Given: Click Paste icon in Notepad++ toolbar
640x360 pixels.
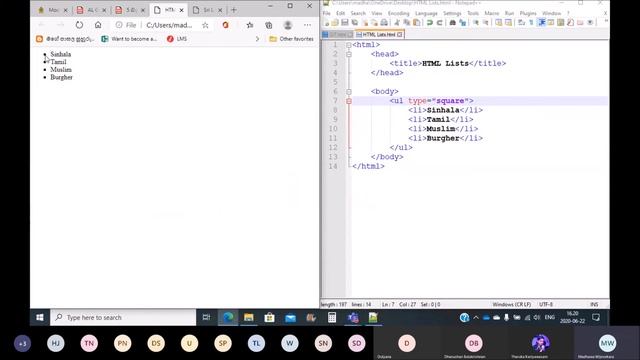Looking at the screenshot, I should pos(417,23).
